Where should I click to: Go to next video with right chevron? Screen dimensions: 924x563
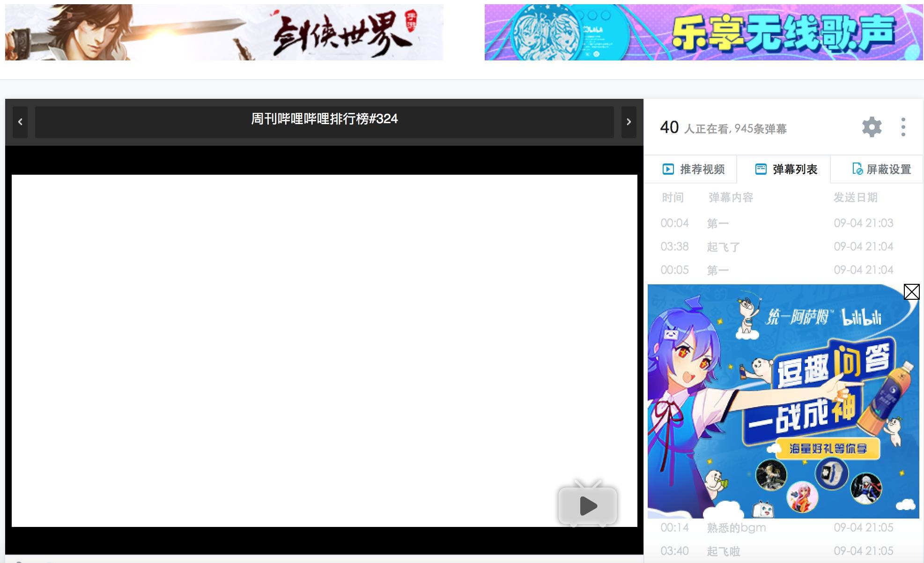coord(628,122)
